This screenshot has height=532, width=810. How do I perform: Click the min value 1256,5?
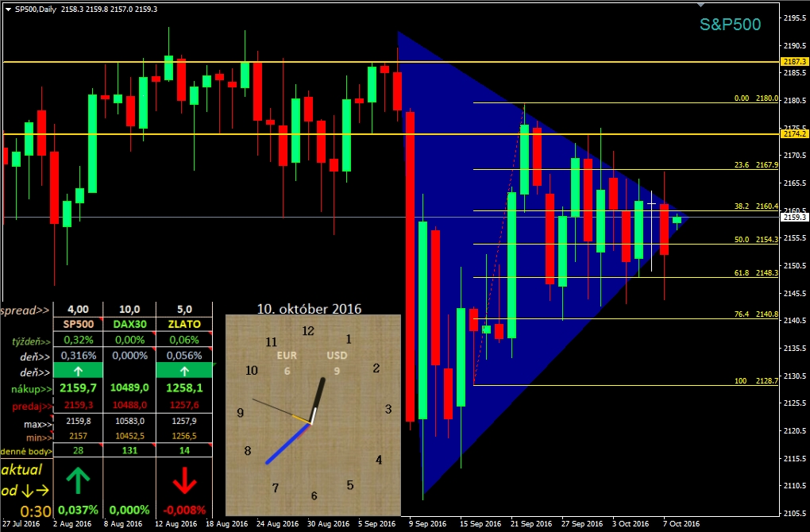click(184, 436)
